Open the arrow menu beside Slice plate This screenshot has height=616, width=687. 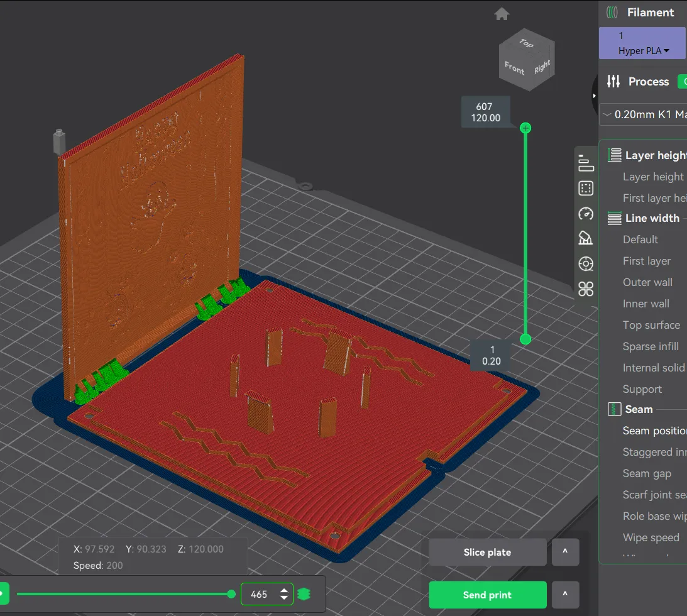[x=565, y=552]
